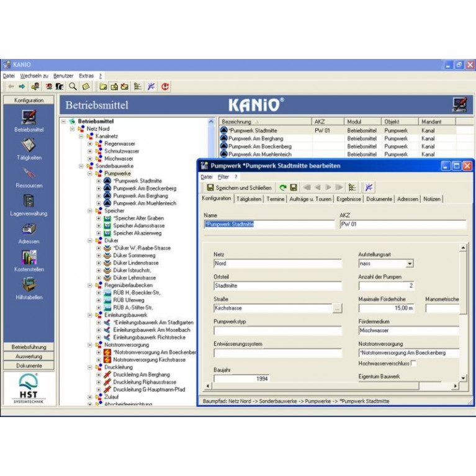Switch to the Termine tab

click(276, 199)
